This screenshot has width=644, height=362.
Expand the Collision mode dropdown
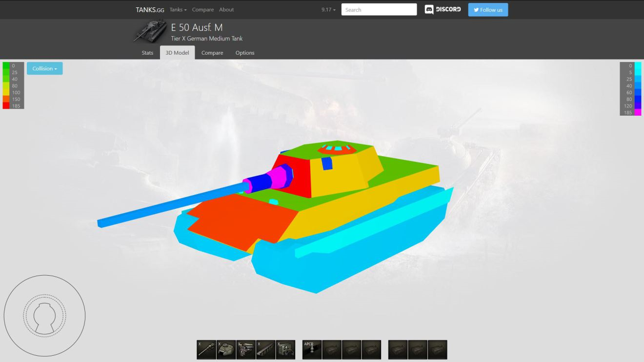click(x=44, y=69)
